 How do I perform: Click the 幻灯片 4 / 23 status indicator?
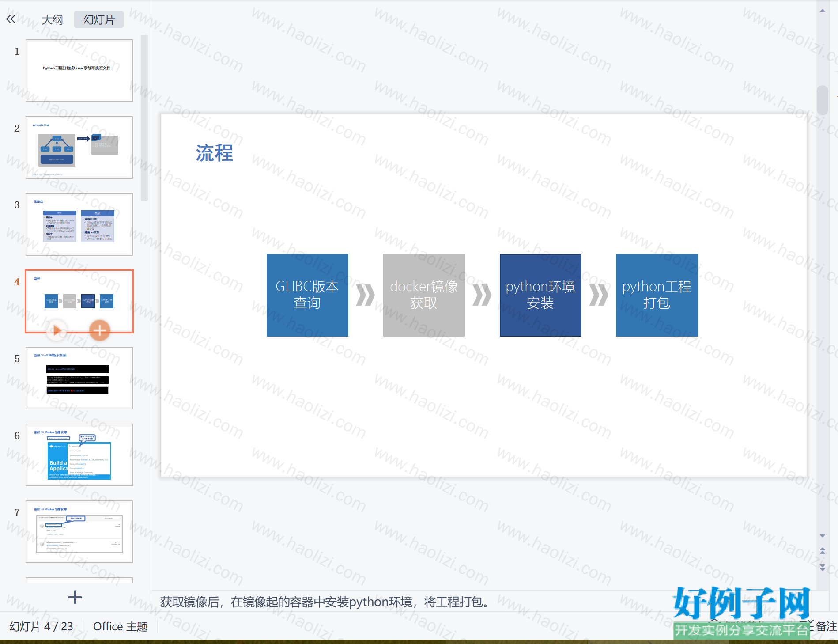41,626
